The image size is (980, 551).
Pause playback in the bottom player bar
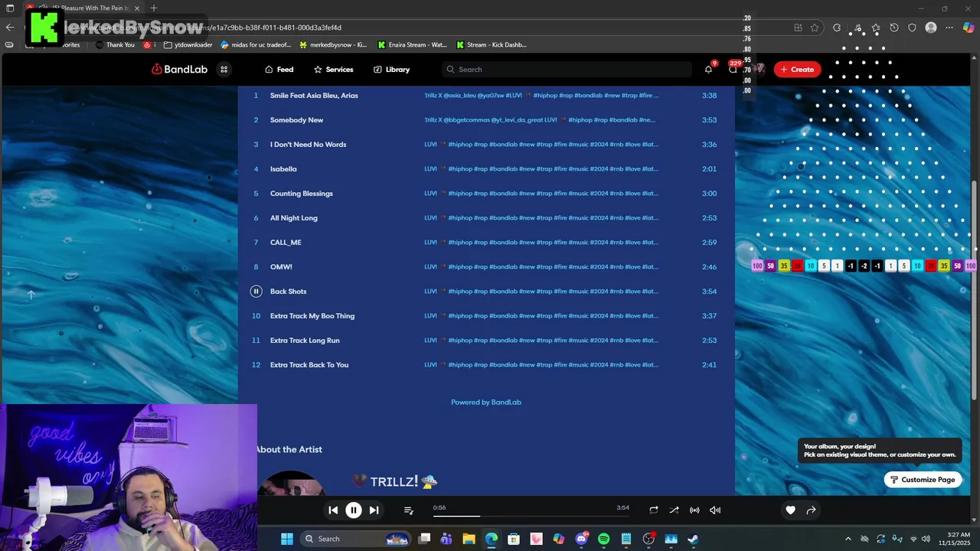click(354, 510)
